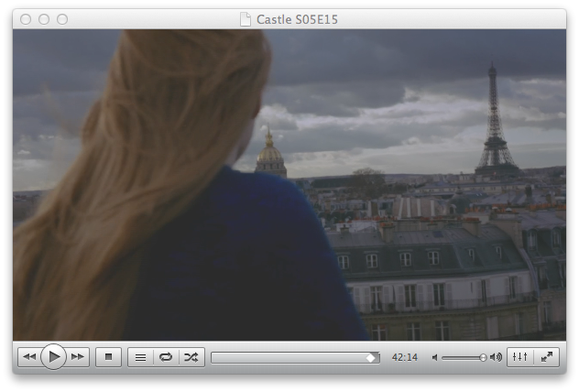This screenshot has height=392, width=579.
Task: Open the audio effects equalizer panel
Action: pos(520,357)
